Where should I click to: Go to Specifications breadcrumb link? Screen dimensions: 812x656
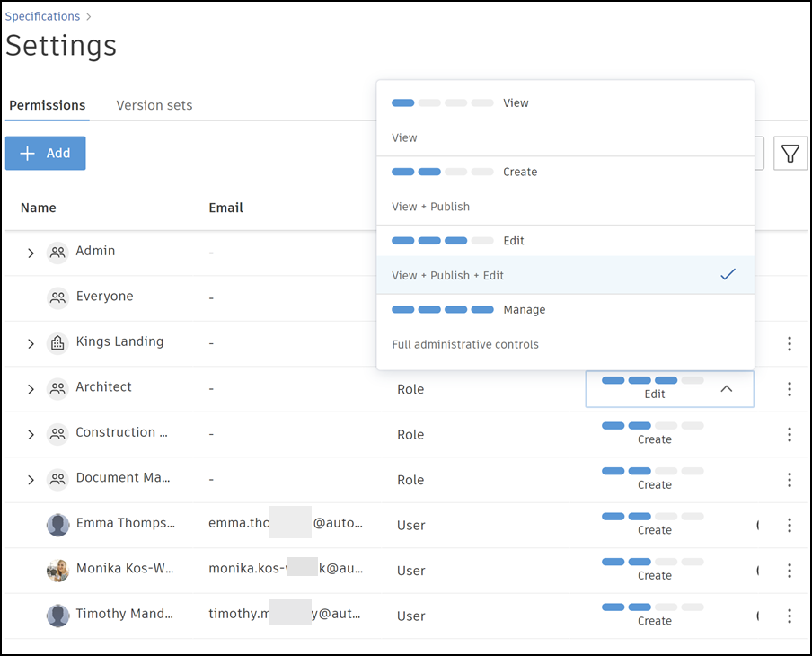[x=42, y=16]
